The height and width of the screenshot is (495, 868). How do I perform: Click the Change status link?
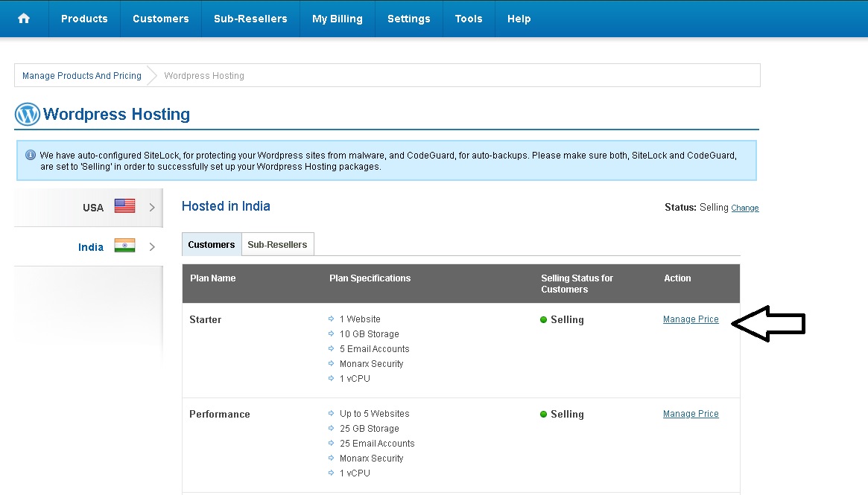click(745, 208)
